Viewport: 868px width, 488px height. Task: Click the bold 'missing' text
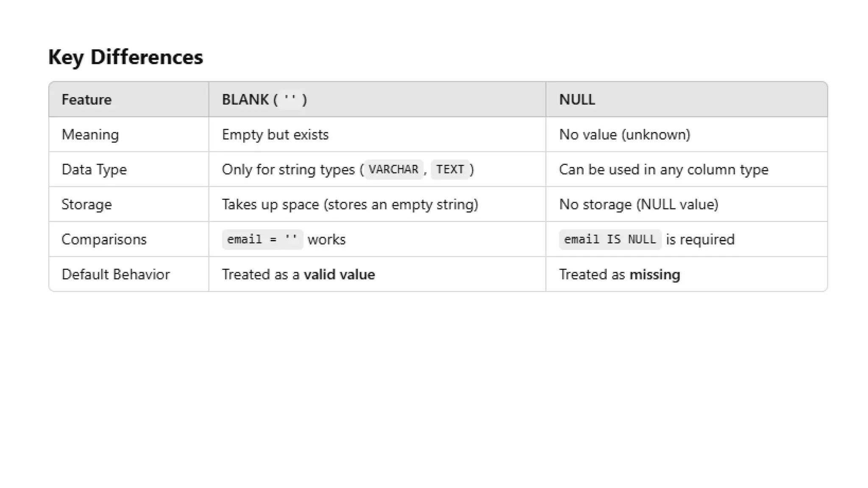pyautogui.click(x=654, y=274)
